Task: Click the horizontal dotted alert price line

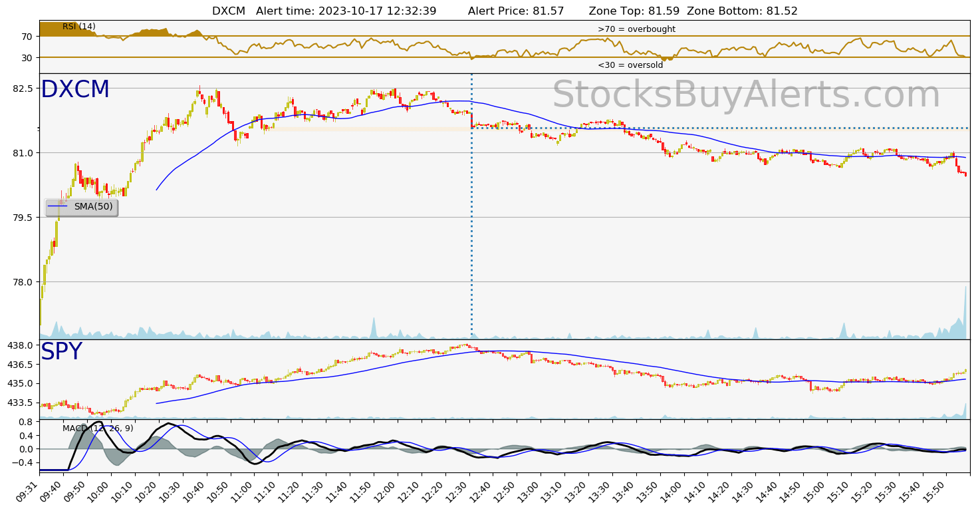Action: tap(720, 128)
